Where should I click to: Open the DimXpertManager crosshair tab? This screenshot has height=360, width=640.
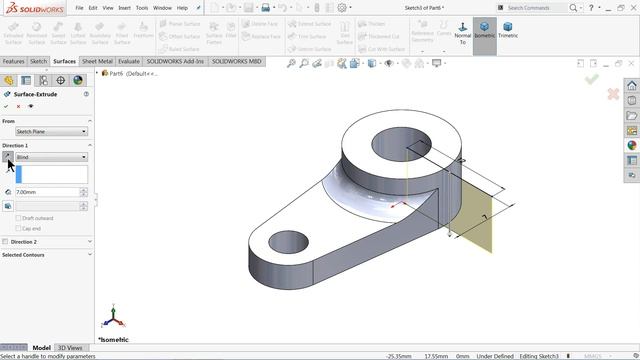60,80
